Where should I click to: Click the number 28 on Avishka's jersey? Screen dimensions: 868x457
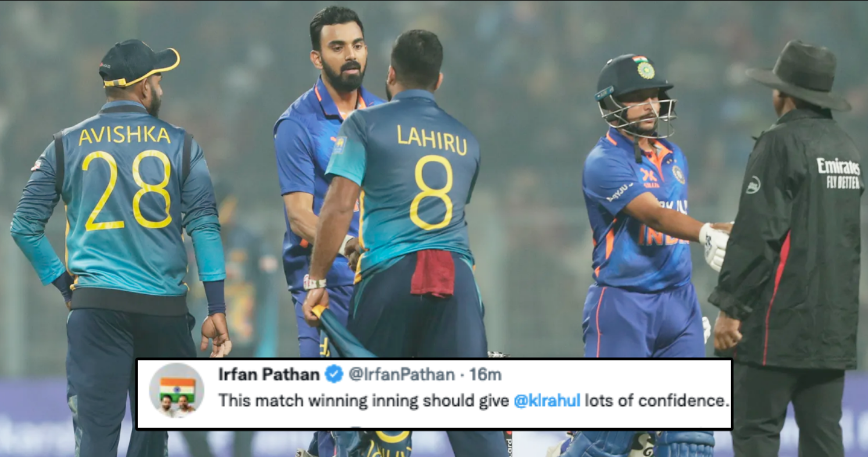(x=127, y=190)
